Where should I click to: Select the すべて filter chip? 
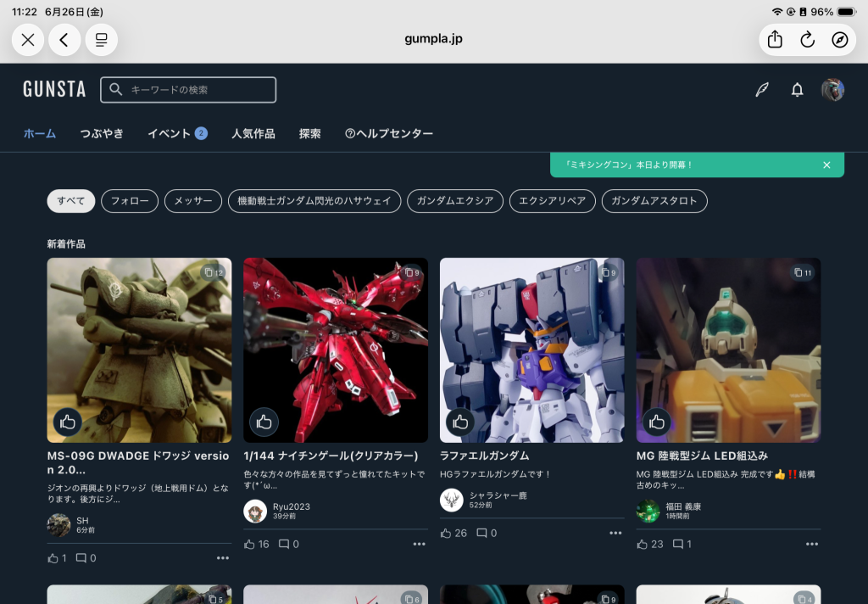tap(71, 201)
